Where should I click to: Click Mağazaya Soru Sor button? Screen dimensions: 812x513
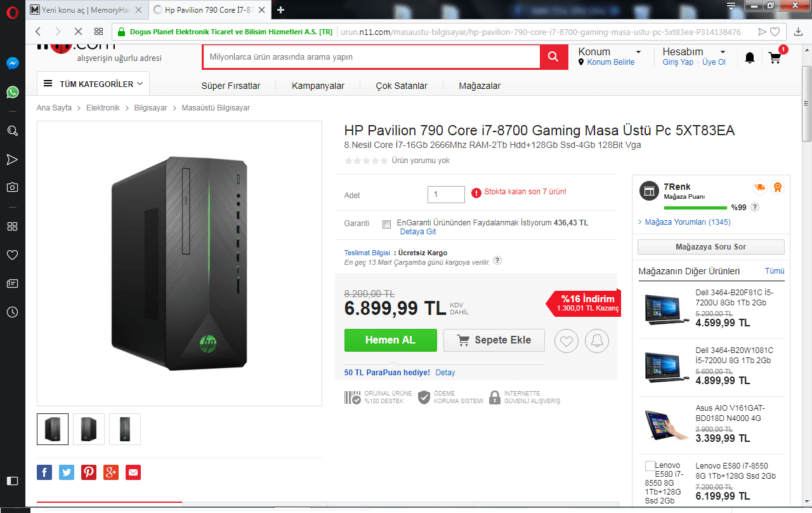click(711, 246)
